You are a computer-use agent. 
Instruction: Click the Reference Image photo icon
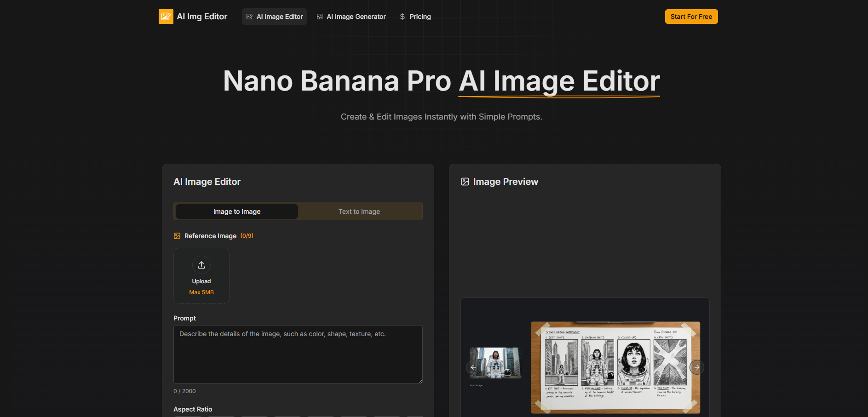tap(177, 235)
